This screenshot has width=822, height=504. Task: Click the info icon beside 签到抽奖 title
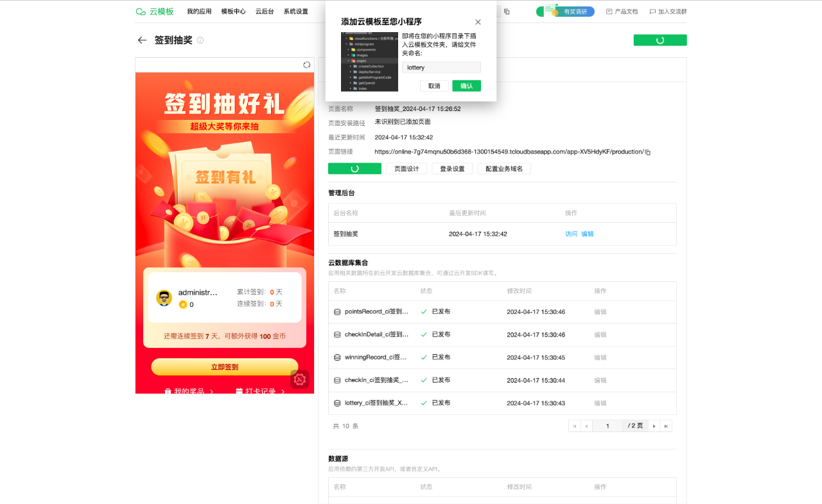pyautogui.click(x=200, y=40)
